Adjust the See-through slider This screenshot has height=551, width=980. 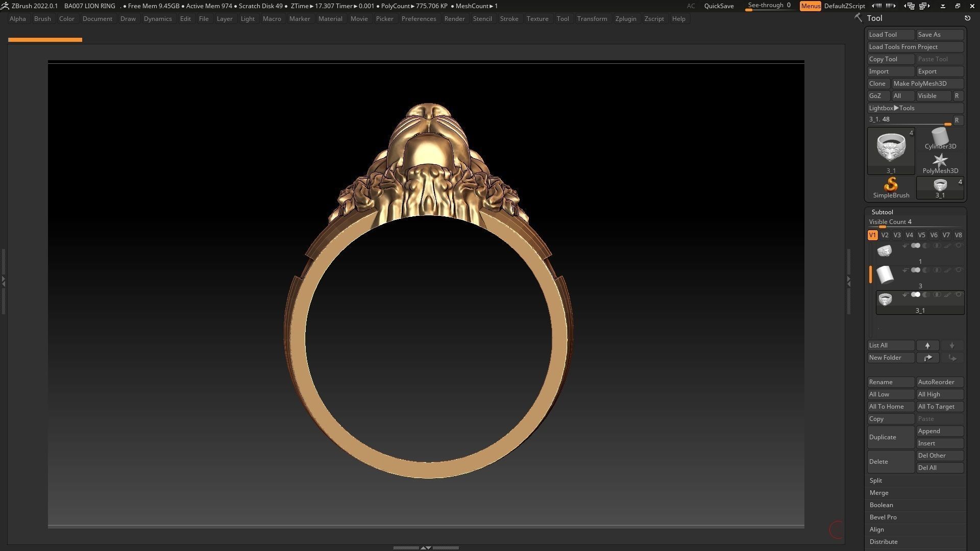point(770,6)
